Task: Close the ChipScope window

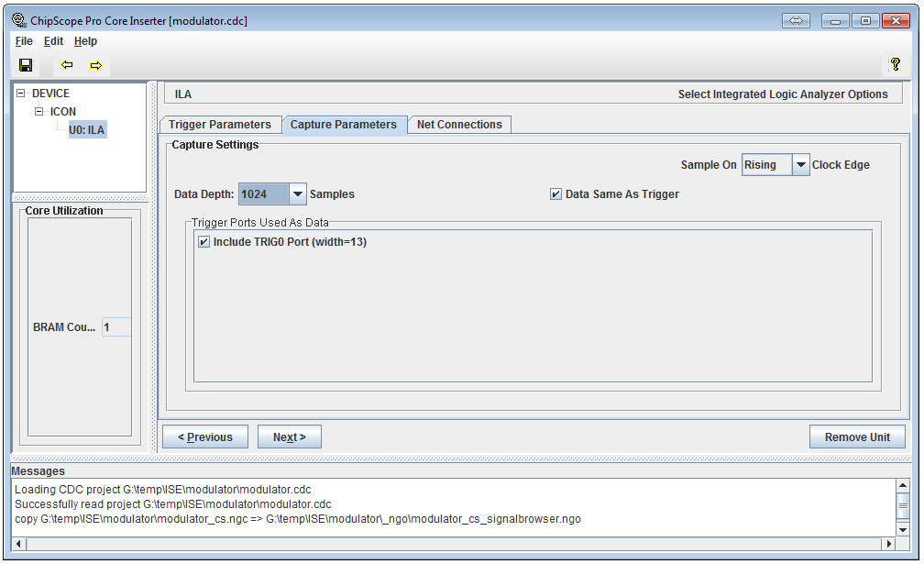Action: coord(896,20)
